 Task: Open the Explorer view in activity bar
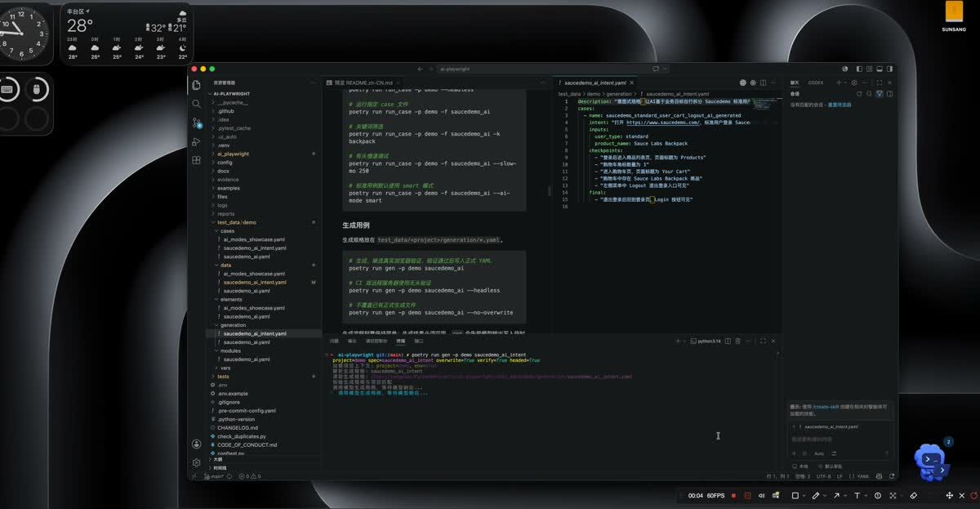coord(196,85)
